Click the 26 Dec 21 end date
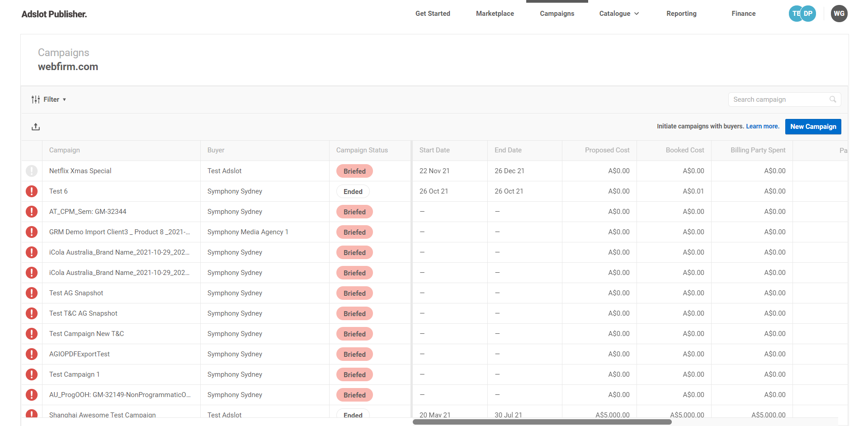This screenshot has width=868, height=426. pyautogui.click(x=509, y=171)
